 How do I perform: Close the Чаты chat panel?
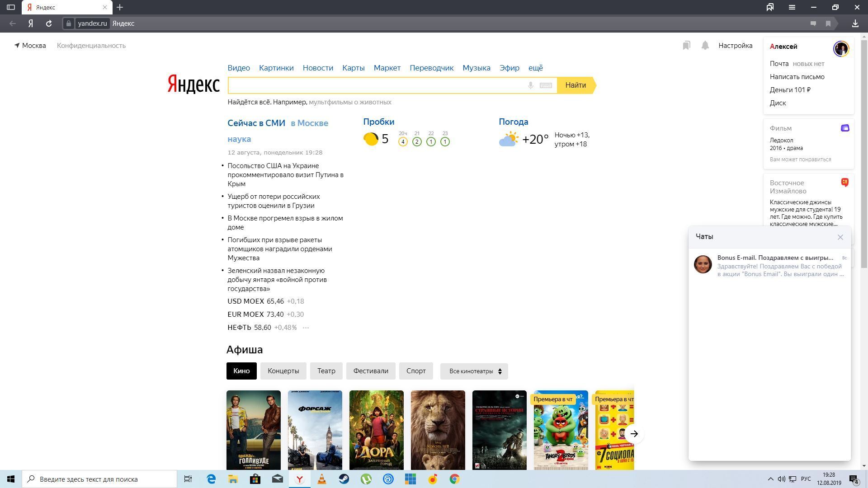(840, 237)
